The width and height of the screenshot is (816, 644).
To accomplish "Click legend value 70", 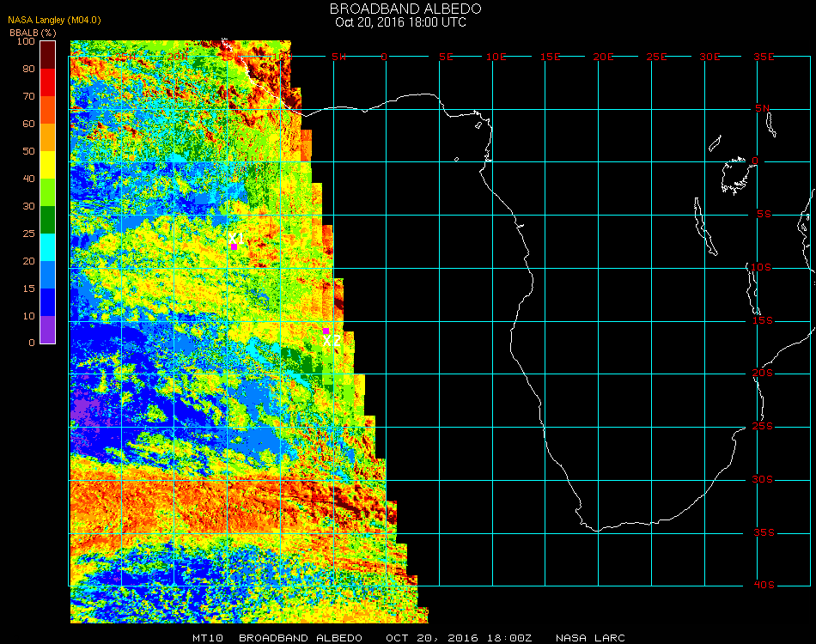I will (x=28, y=96).
